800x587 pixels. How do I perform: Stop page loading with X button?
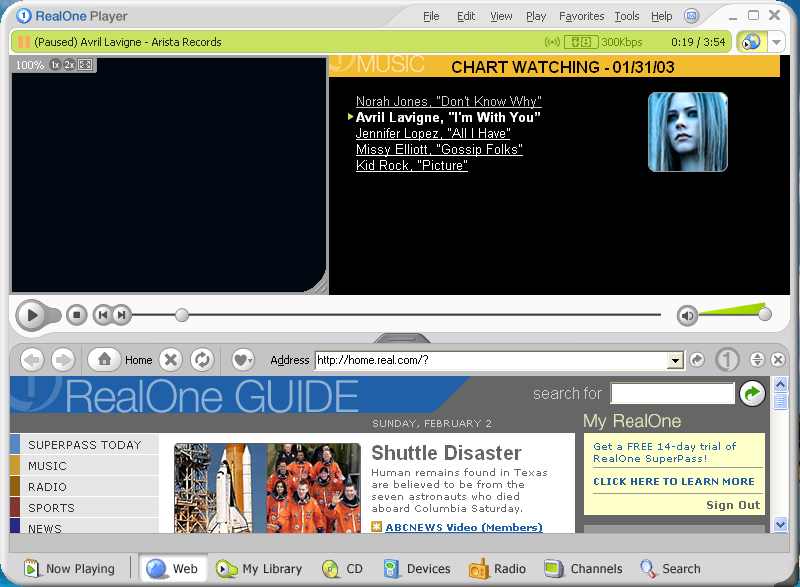coord(171,360)
